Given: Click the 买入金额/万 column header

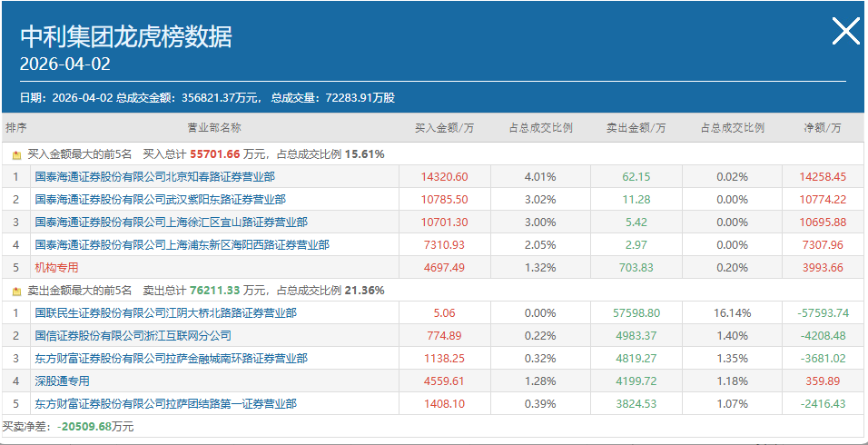Looking at the screenshot, I should coord(445,128).
